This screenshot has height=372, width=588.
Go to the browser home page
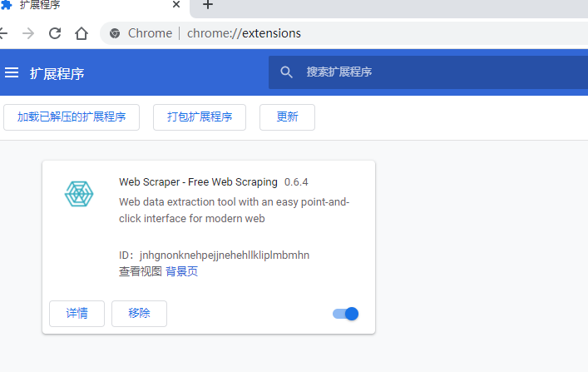tap(82, 33)
